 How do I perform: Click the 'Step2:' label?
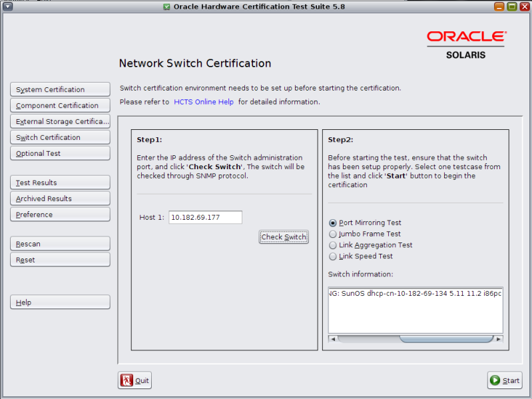pyautogui.click(x=340, y=139)
